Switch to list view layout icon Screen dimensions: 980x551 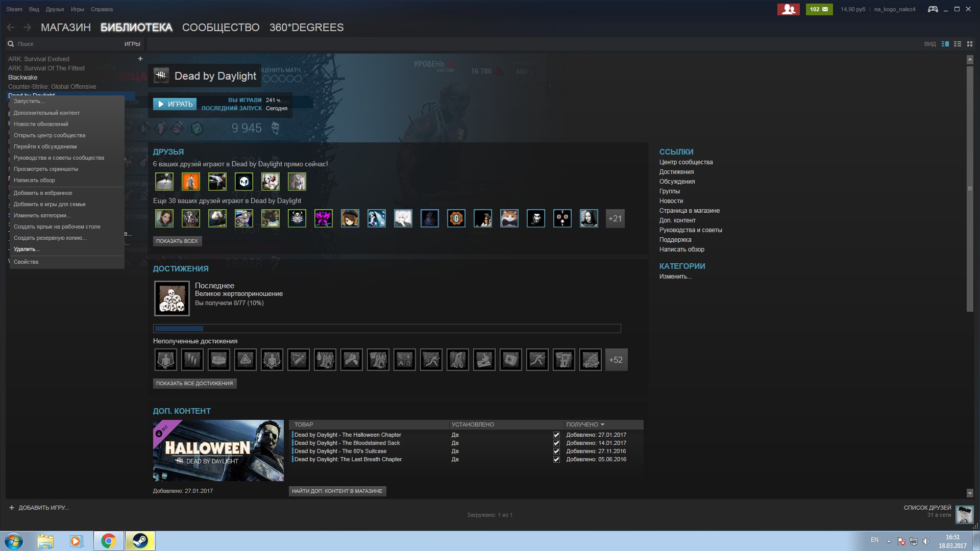(958, 44)
